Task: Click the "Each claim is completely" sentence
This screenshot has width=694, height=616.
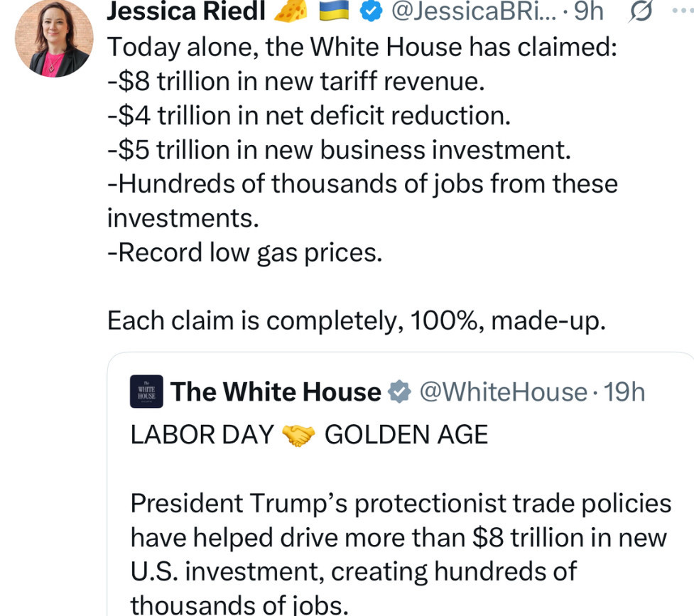Action: (357, 320)
